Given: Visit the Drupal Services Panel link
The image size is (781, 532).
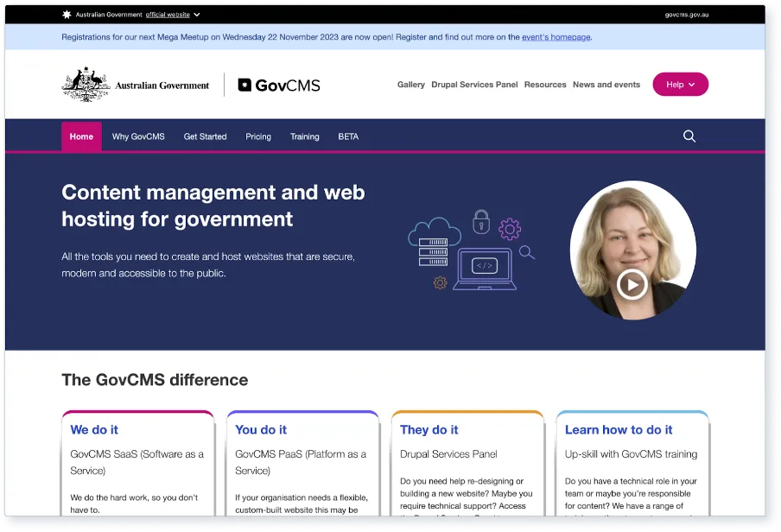Looking at the screenshot, I should tap(474, 85).
